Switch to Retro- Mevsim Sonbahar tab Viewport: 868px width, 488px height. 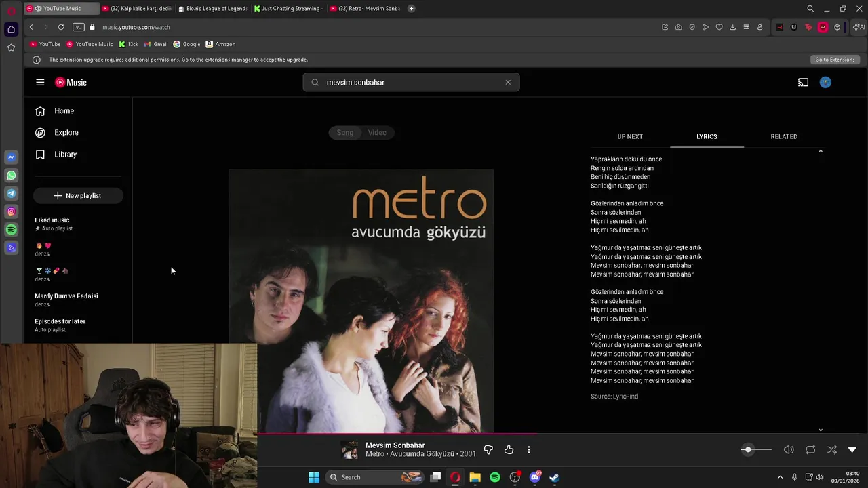(364, 9)
